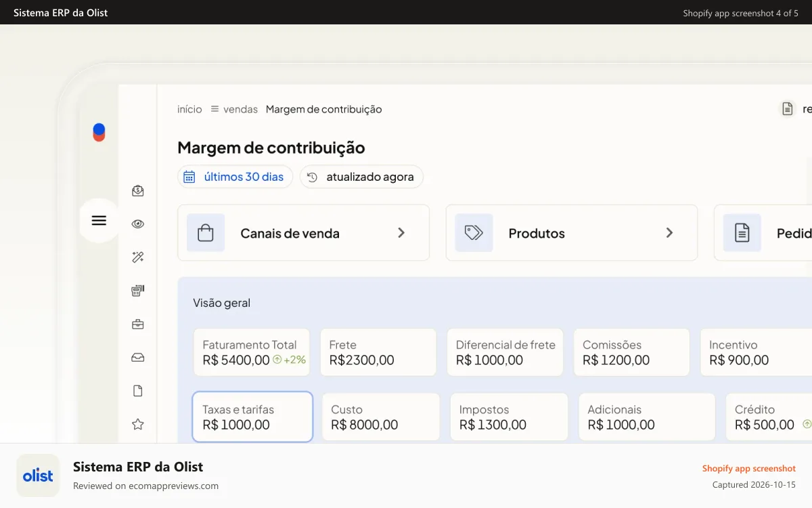Click the tag icon on Produtos card
812x508 pixels.
coord(474,233)
